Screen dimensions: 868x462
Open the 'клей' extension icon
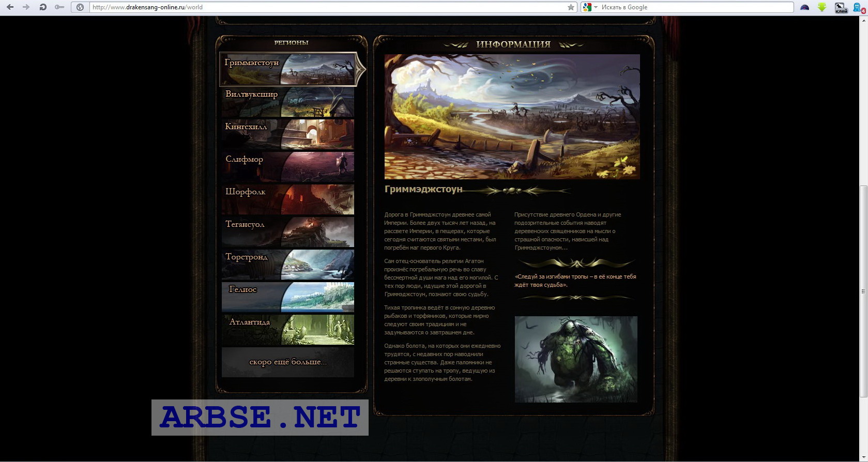[841, 8]
